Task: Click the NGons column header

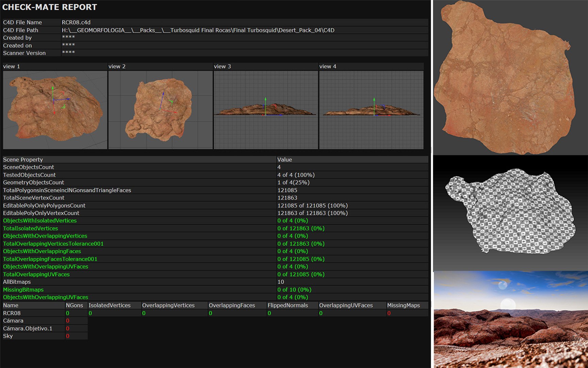Action: click(75, 305)
